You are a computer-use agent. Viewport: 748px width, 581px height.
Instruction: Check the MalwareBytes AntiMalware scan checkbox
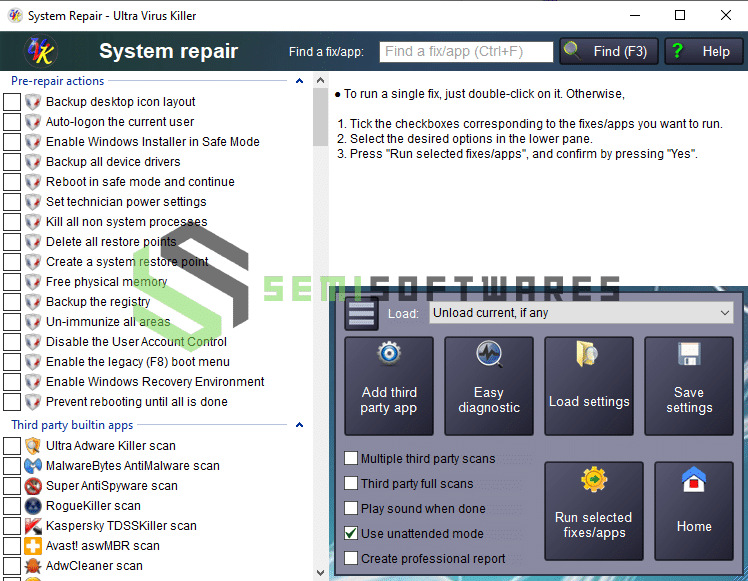click(x=12, y=466)
